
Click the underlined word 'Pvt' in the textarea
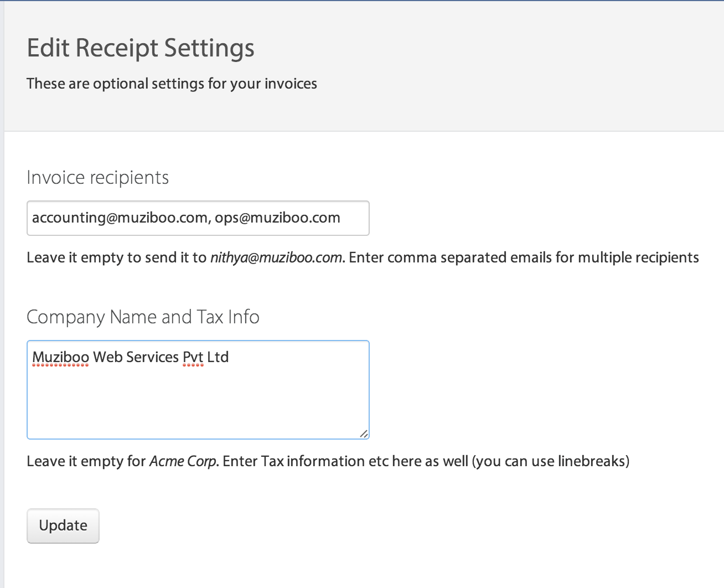coord(193,357)
